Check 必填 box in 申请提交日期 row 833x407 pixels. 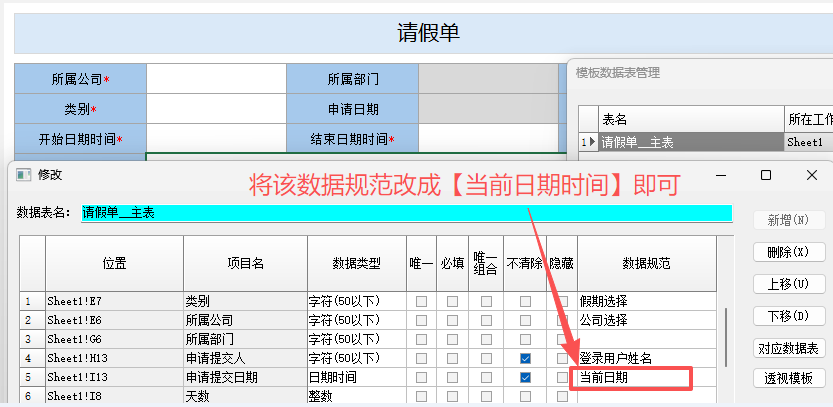(x=452, y=377)
